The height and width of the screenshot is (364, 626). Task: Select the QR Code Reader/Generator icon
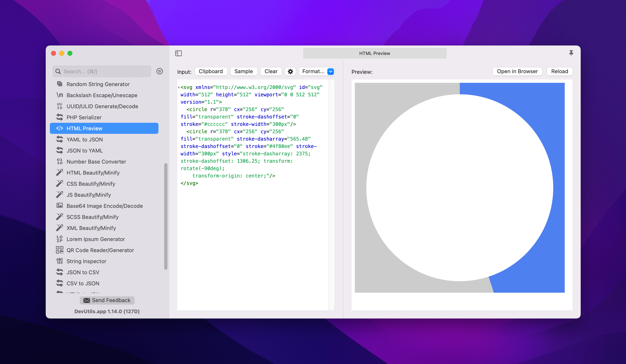coord(59,250)
